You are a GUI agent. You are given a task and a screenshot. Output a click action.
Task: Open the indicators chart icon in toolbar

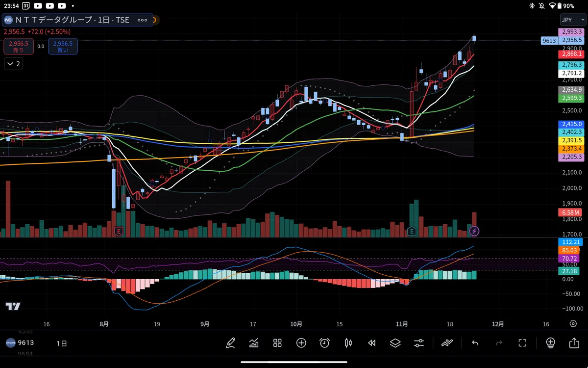click(254, 343)
